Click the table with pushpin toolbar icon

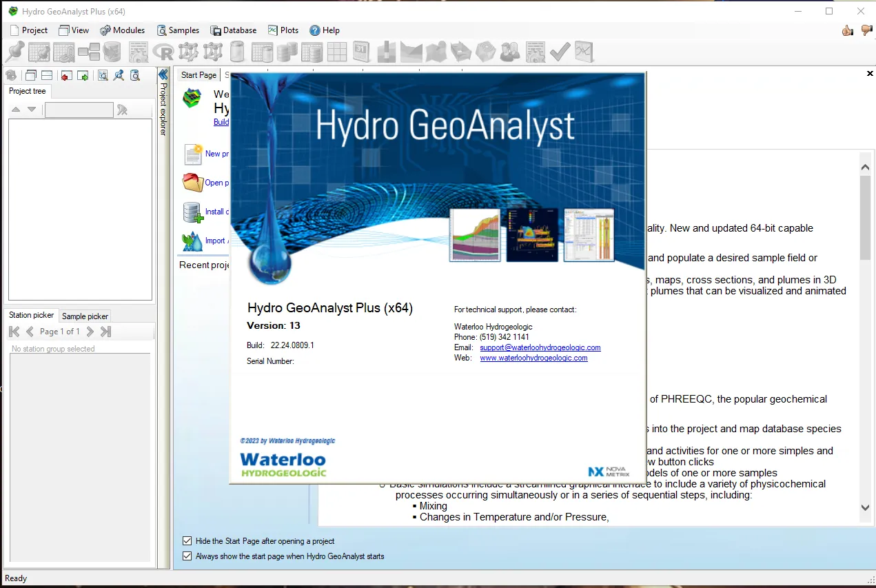tap(39, 52)
